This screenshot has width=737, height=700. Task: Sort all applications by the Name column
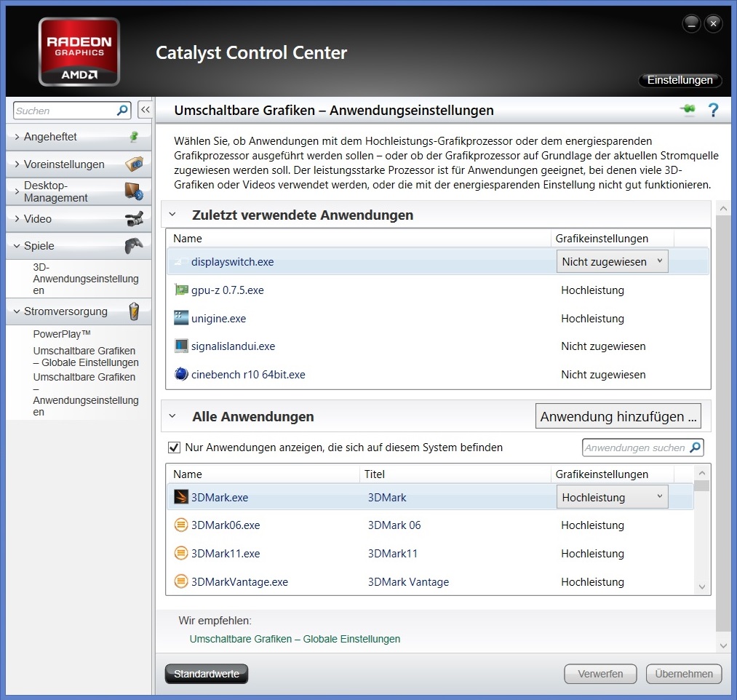click(x=263, y=474)
